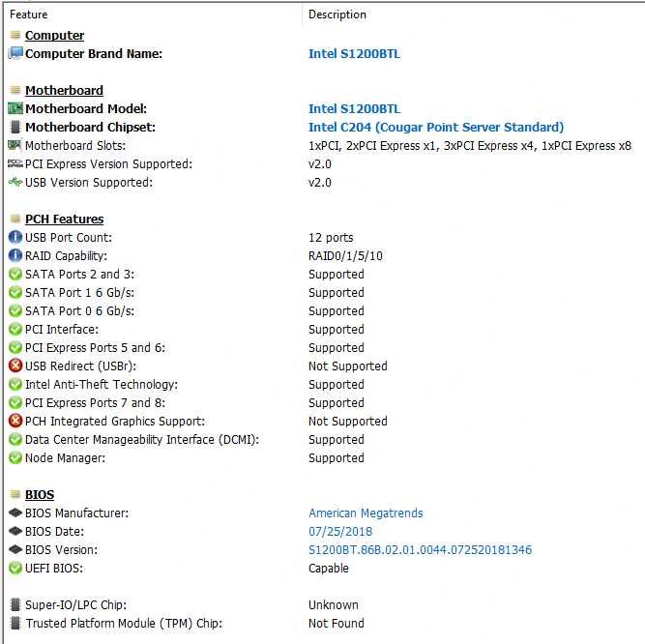The height and width of the screenshot is (644, 645).
Task: Click the green check beside SATA Ports 2 and 3
Action: click(x=15, y=274)
